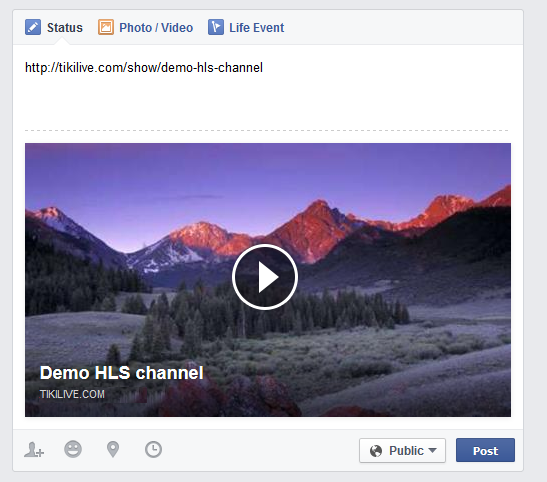Click the Life Event flag icon

pyautogui.click(x=216, y=27)
